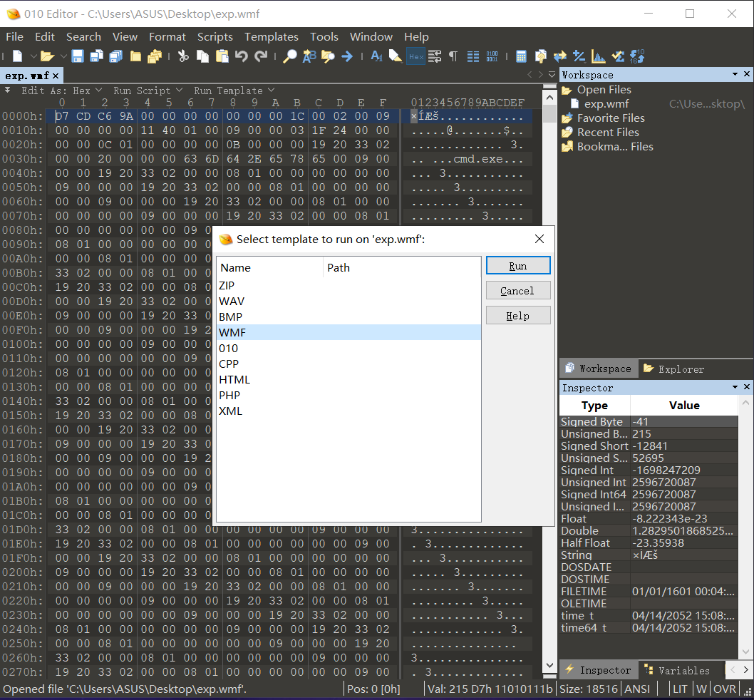Open the Format menu
754x700 pixels.
click(x=167, y=36)
